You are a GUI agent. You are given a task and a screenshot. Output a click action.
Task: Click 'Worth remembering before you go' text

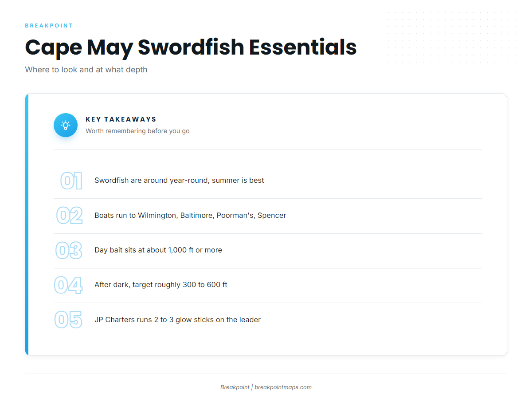pyautogui.click(x=137, y=131)
